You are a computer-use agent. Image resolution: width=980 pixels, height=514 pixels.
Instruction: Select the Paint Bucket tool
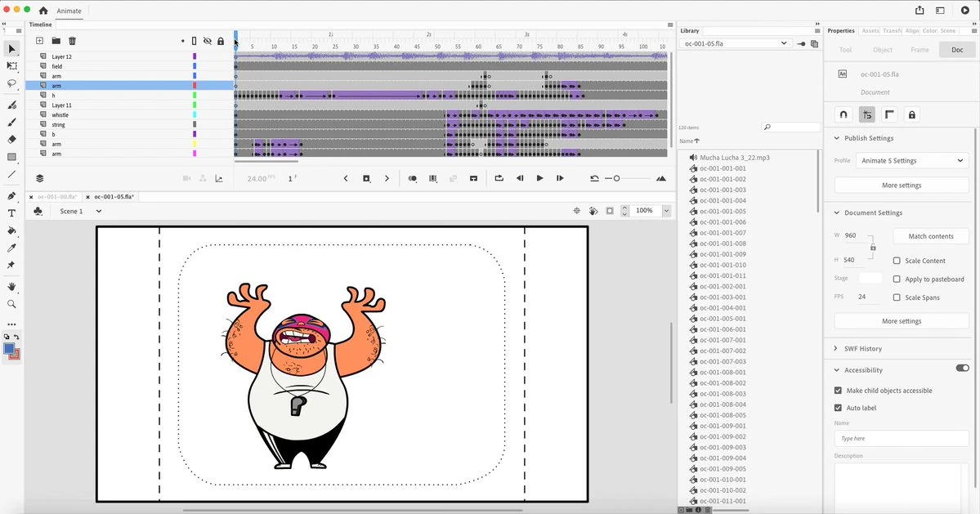click(x=11, y=230)
